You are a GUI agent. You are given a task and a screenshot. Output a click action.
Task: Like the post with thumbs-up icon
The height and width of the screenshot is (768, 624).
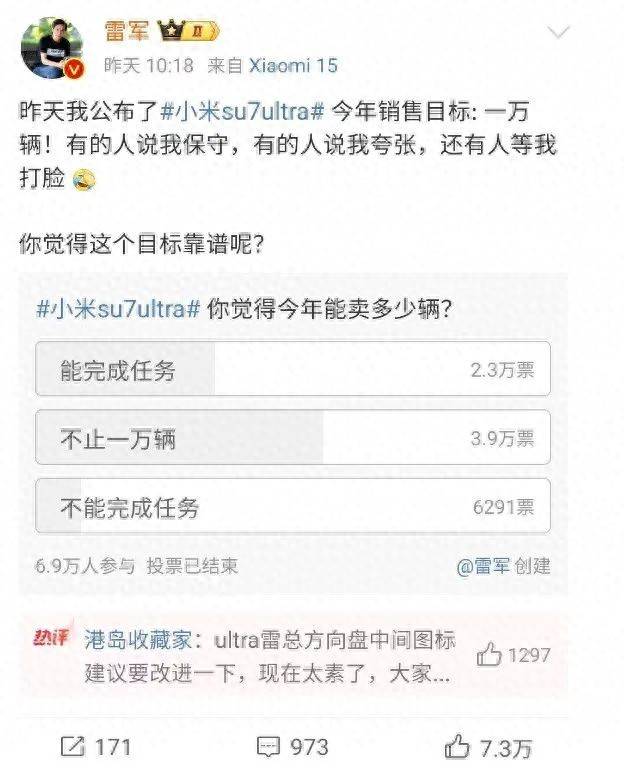[456, 747]
